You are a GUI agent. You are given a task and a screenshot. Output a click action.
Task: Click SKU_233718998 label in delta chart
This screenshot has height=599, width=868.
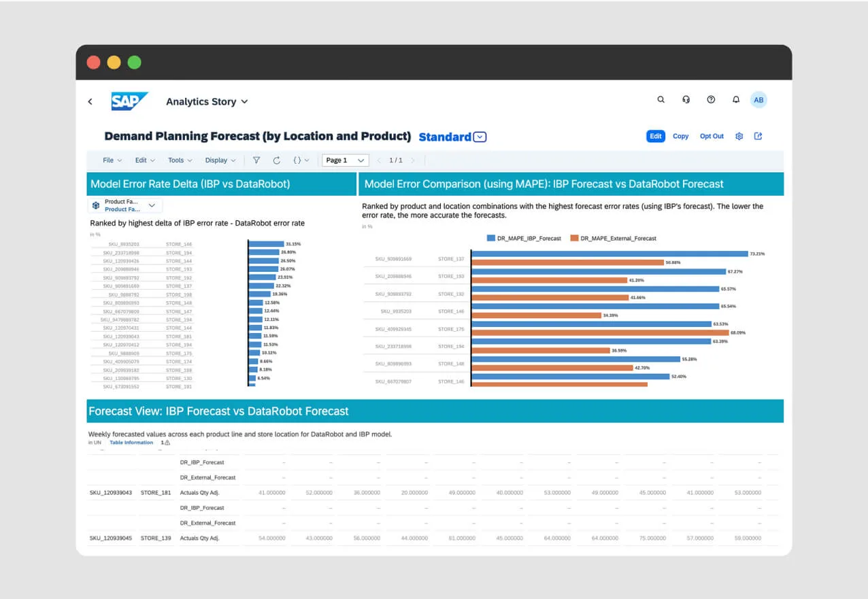pos(120,252)
